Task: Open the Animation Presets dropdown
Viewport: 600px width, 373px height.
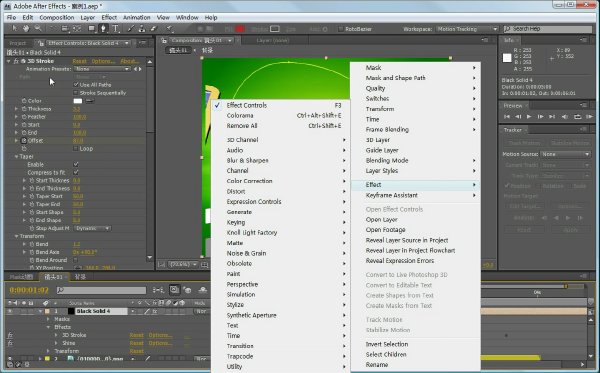Action: (102, 69)
